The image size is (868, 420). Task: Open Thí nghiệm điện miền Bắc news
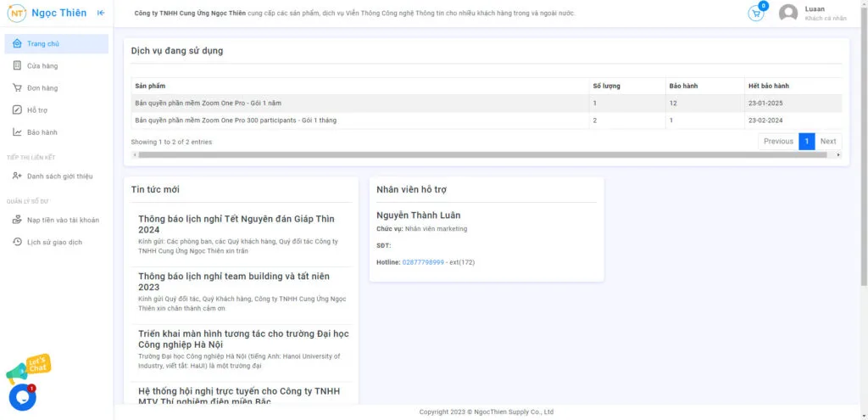pyautogui.click(x=239, y=396)
